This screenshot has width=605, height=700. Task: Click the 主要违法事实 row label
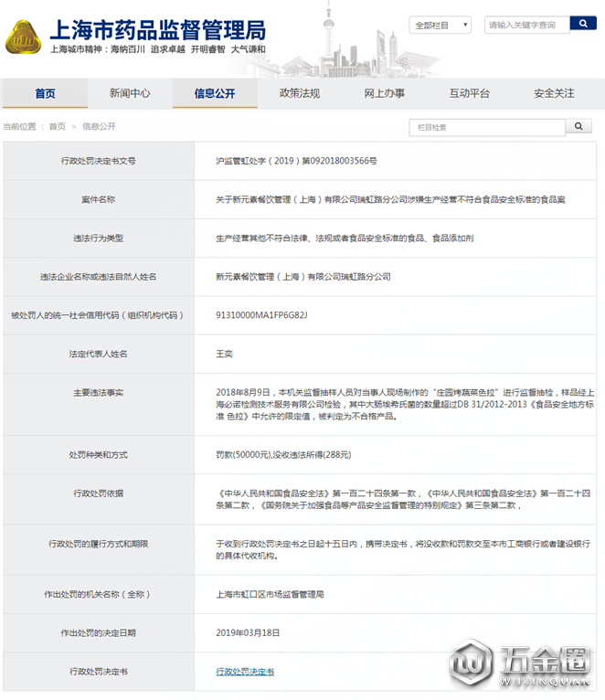98,393
